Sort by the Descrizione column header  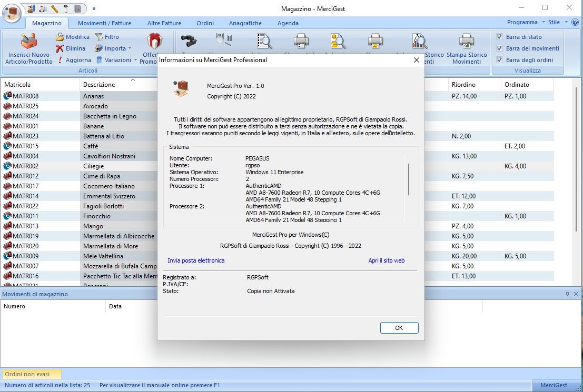pos(118,85)
